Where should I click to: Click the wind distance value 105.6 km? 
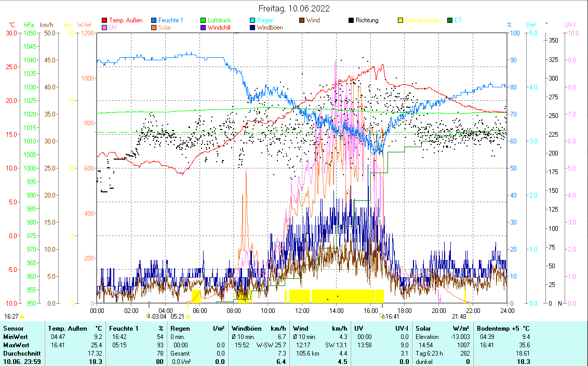point(308,353)
